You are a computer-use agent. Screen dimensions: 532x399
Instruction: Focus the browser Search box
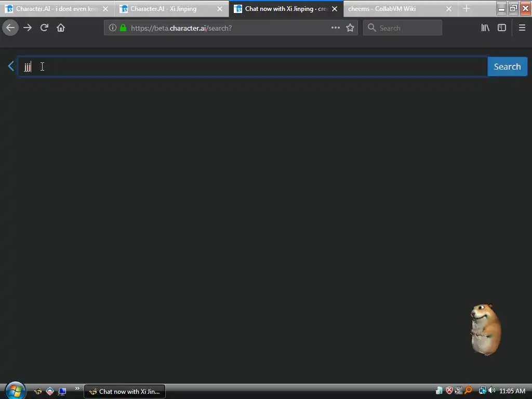pos(403,28)
